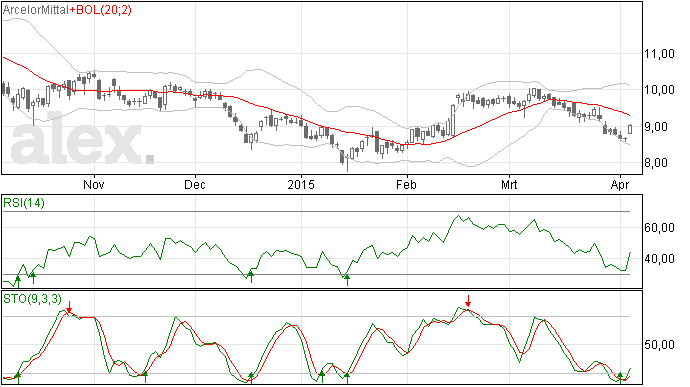Screen dimensions: 690x387
Task: Click the green stochastic buy arrow near April
Action: tap(620, 377)
